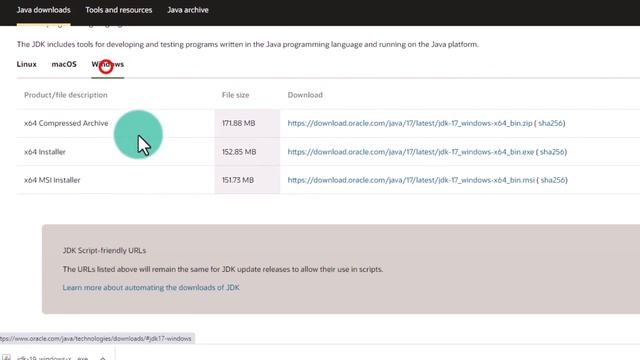Viewport: 640px width, 360px height.
Task: Open sha256 checksum for the zip archive
Action: (x=550, y=123)
